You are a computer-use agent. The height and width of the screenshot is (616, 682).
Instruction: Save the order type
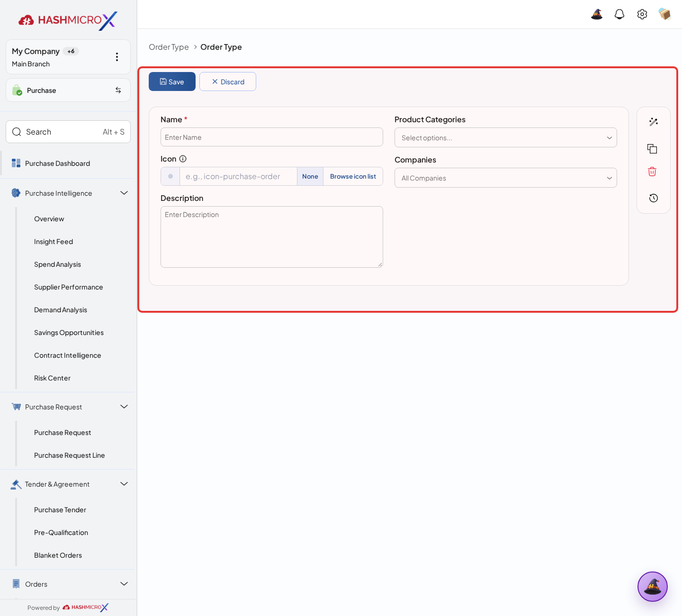click(172, 82)
